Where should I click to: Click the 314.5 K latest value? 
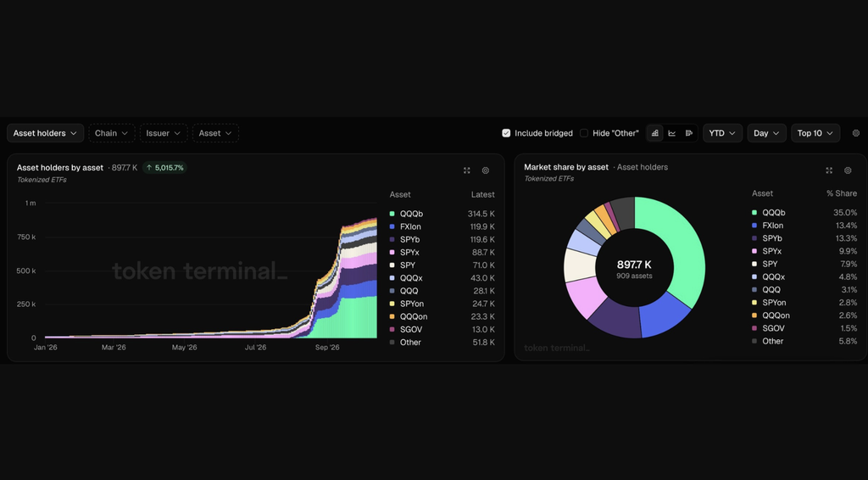coord(481,214)
